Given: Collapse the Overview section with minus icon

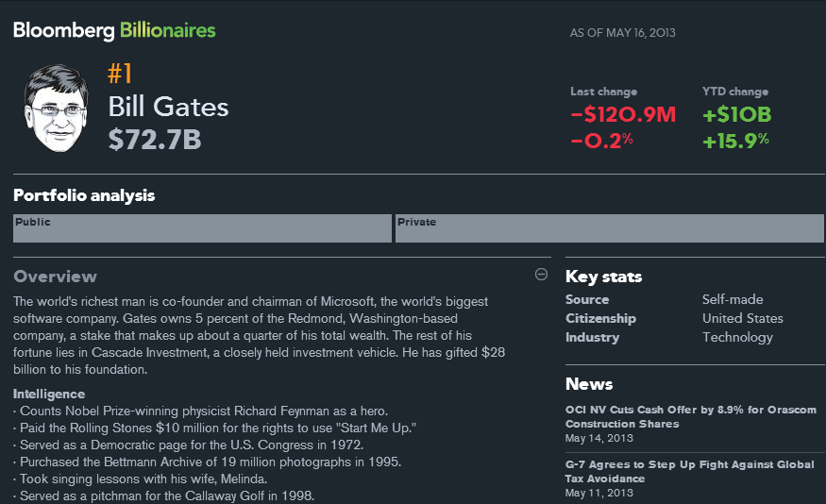Looking at the screenshot, I should [x=541, y=275].
